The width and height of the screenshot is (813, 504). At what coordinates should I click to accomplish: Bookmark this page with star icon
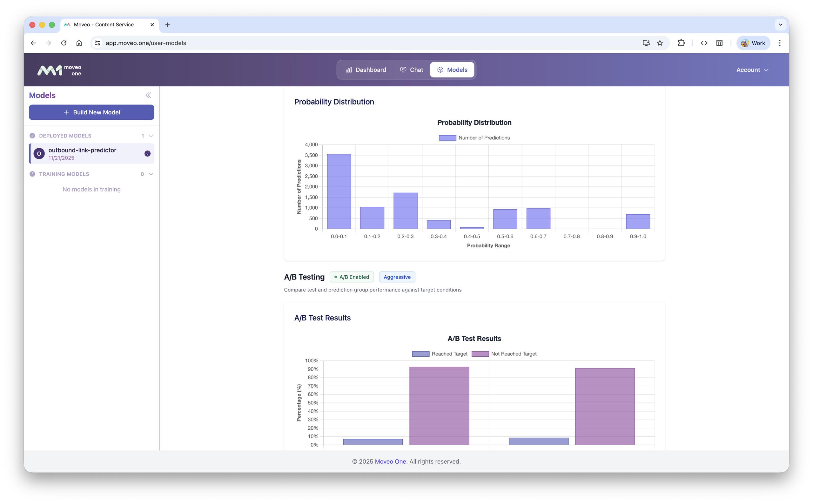click(x=660, y=43)
